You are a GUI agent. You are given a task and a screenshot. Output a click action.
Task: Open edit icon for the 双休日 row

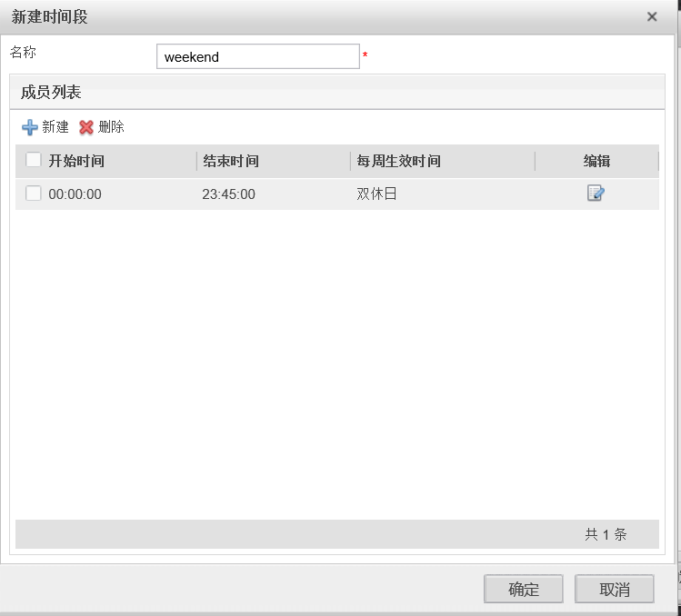pos(596,193)
